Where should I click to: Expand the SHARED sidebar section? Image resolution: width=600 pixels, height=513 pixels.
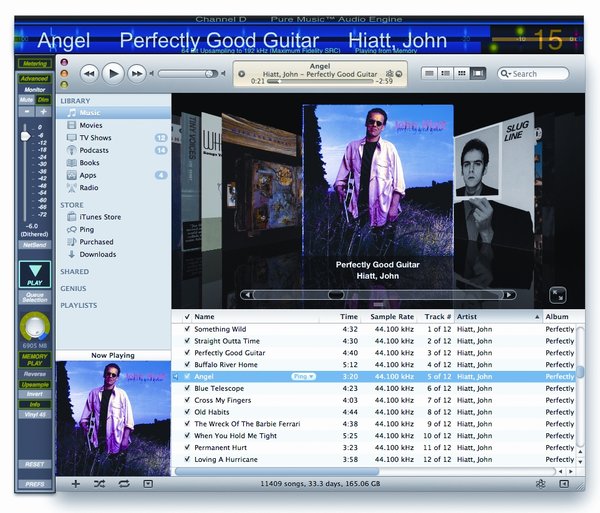(75, 272)
